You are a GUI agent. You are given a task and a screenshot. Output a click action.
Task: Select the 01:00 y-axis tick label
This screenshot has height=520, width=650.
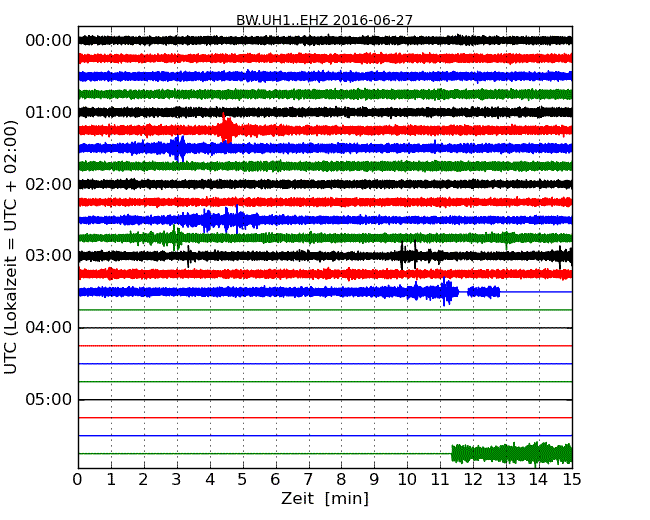pos(48,112)
